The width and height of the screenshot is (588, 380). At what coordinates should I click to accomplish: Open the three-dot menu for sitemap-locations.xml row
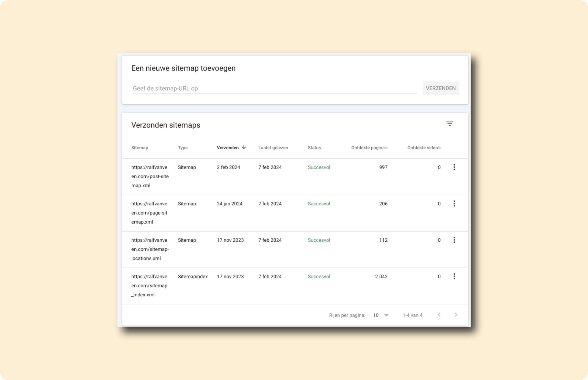click(x=454, y=240)
